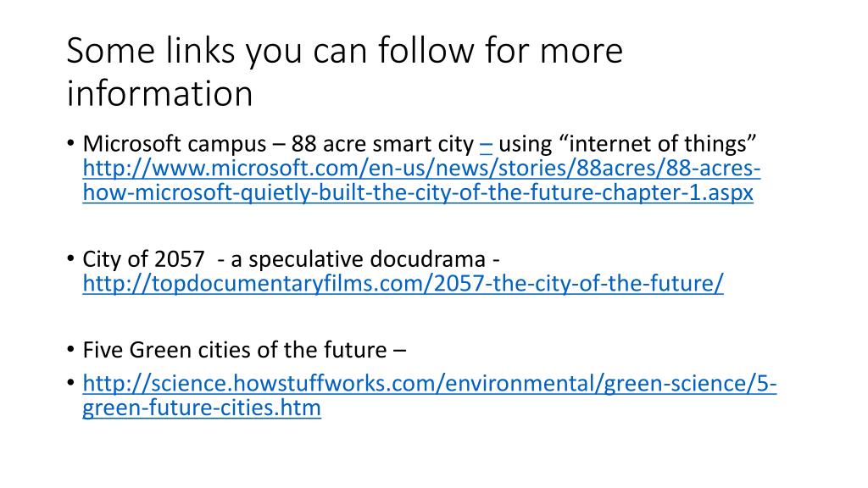Click the bullet marker before Five Green cities

pos(70,350)
